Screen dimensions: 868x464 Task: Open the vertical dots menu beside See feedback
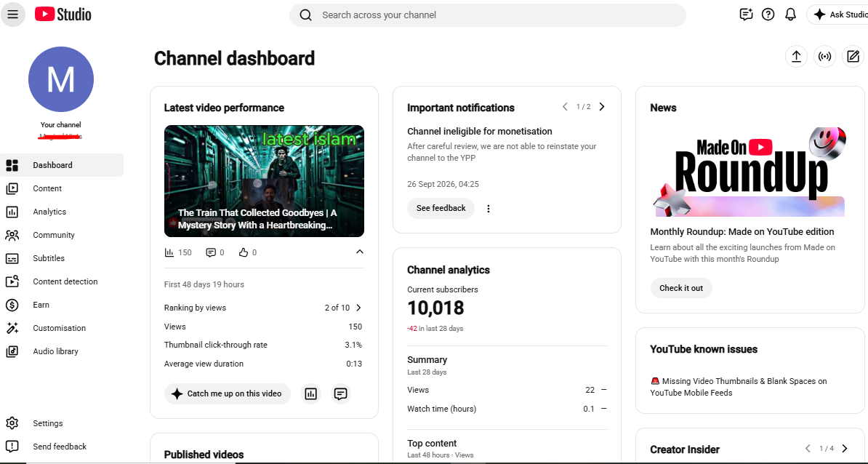pyautogui.click(x=489, y=209)
